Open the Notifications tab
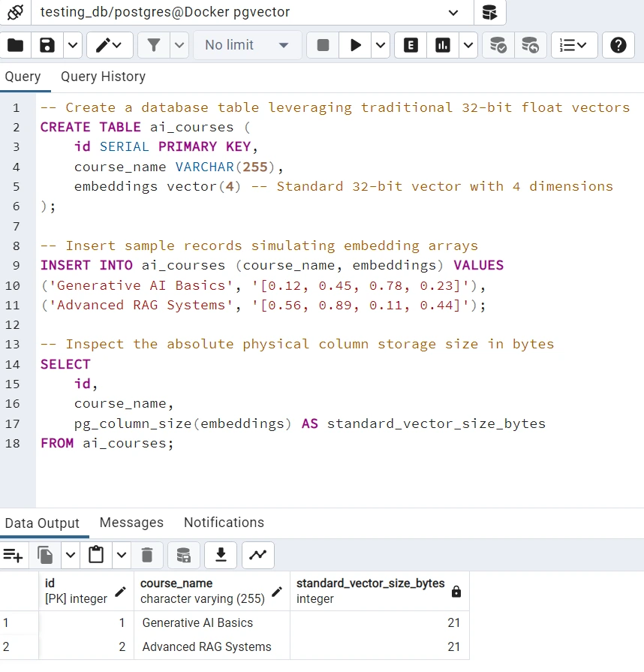 click(x=224, y=523)
